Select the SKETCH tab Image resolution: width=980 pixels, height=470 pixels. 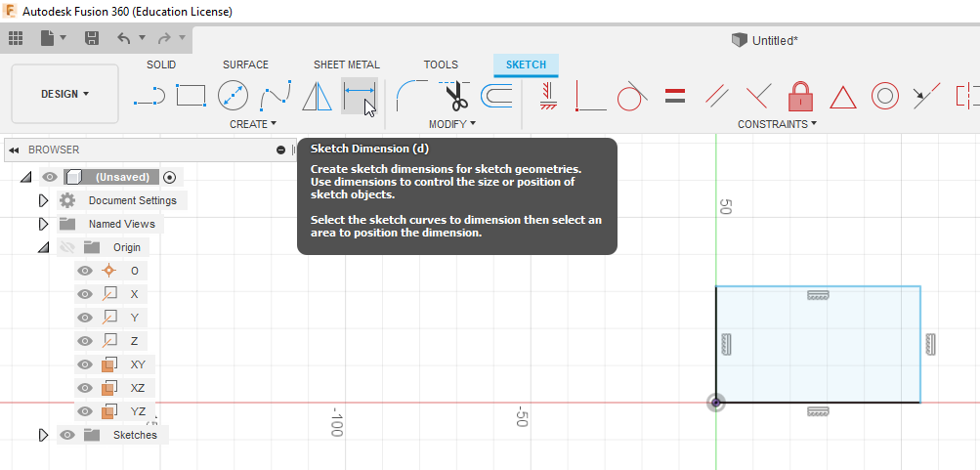(x=526, y=64)
